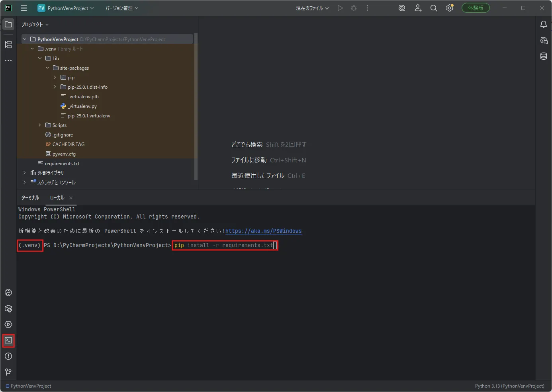
Task: Click the どこでも検索 hint text
Action: tap(247, 144)
